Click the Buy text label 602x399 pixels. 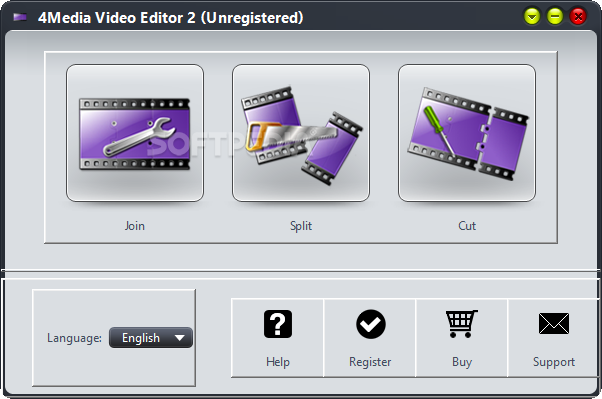pos(462,362)
